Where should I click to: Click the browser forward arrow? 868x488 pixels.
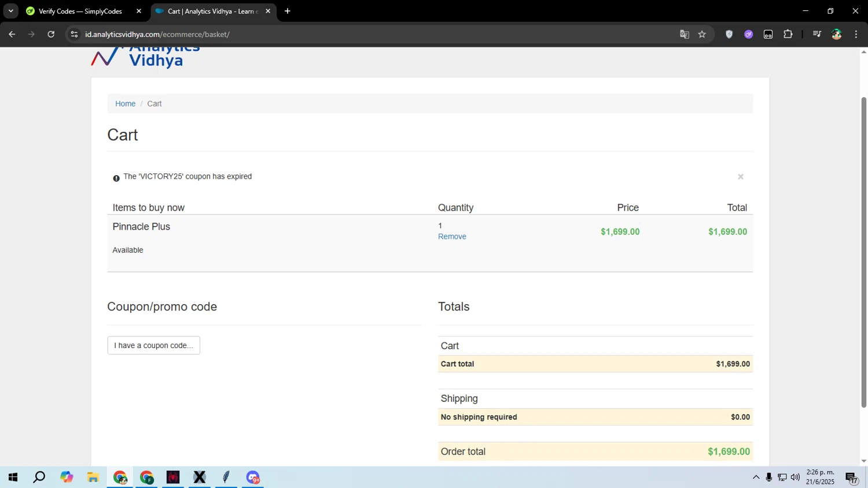(31, 34)
